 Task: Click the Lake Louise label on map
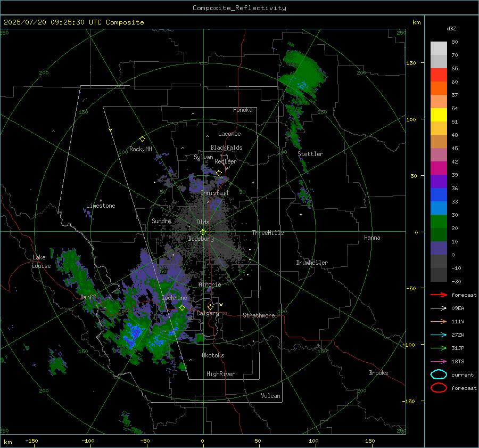click(x=41, y=262)
